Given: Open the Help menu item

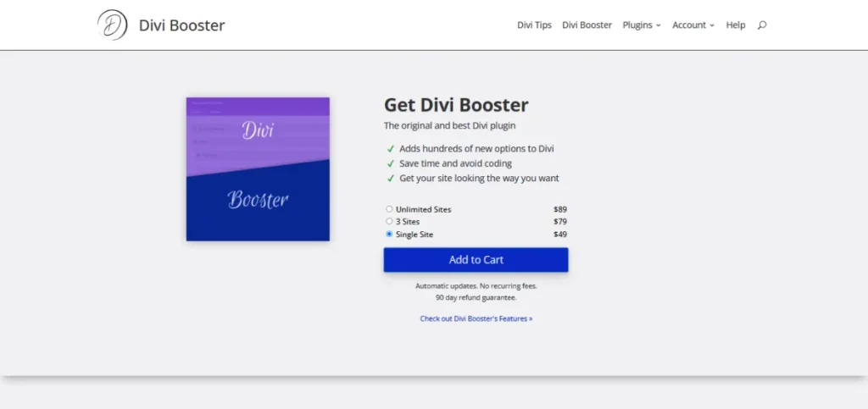Looking at the screenshot, I should (735, 25).
